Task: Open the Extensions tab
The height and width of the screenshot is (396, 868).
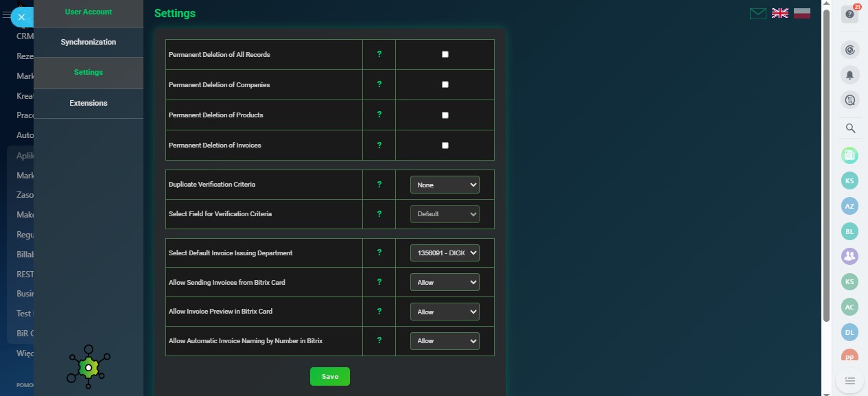Action: [88, 103]
